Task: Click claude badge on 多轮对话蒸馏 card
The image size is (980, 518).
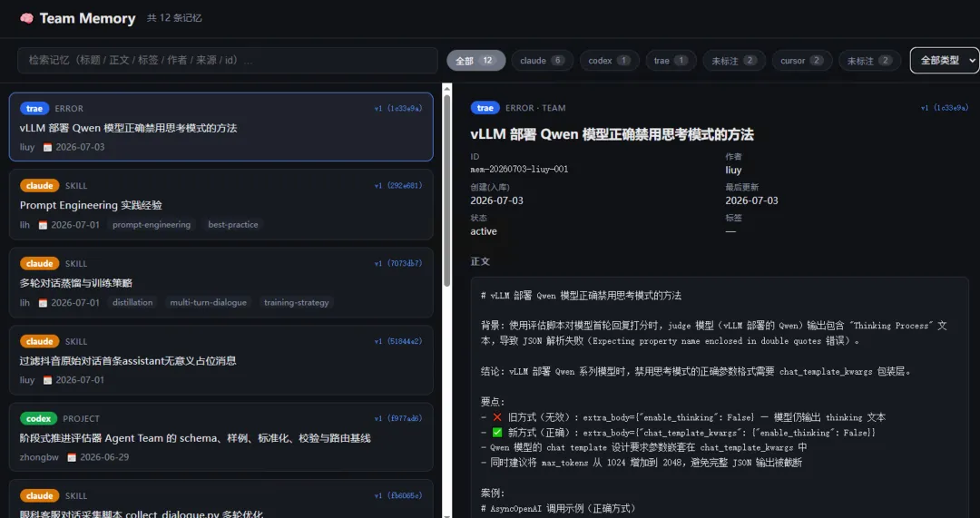Action: pos(39,264)
